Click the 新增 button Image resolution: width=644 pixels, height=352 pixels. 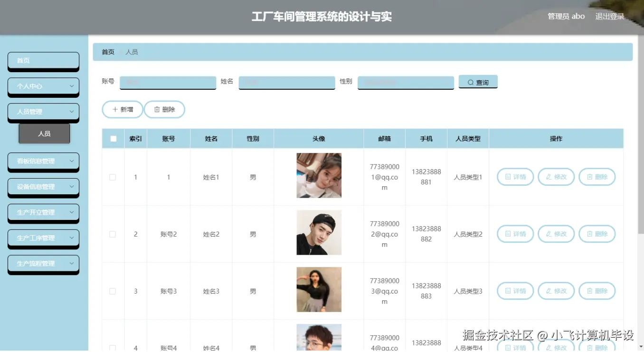(123, 109)
